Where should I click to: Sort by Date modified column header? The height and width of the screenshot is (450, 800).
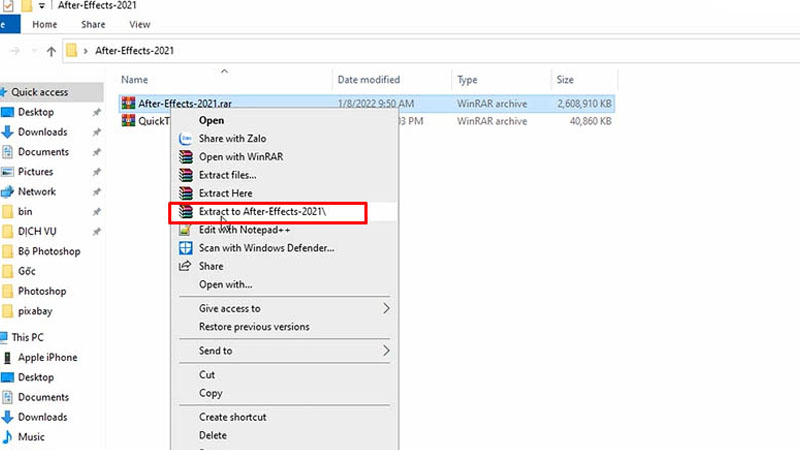pyautogui.click(x=368, y=80)
